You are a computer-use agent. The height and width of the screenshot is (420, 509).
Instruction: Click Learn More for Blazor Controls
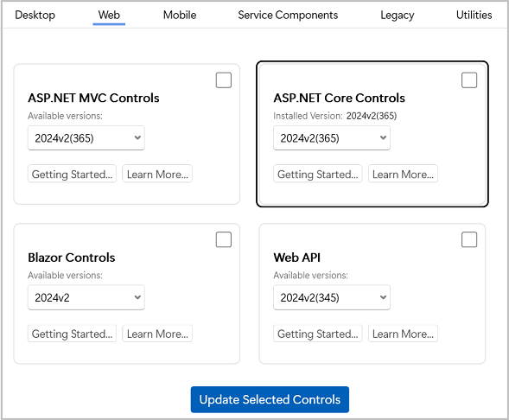tap(157, 334)
